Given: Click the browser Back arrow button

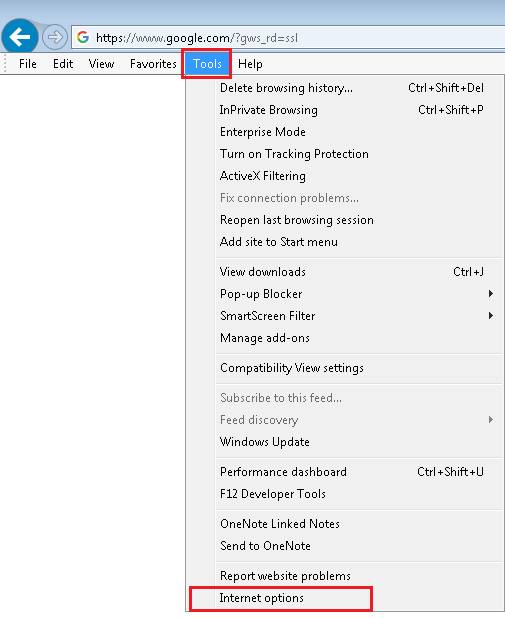Looking at the screenshot, I should point(20,37).
